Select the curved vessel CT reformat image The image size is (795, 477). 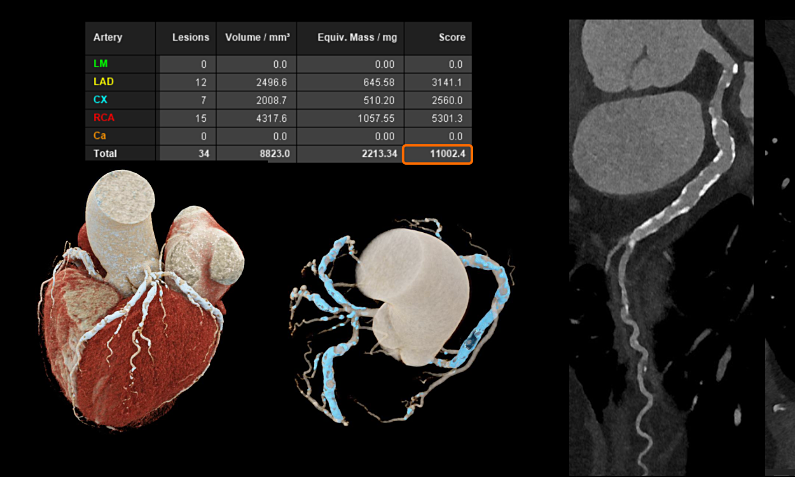tap(661, 247)
